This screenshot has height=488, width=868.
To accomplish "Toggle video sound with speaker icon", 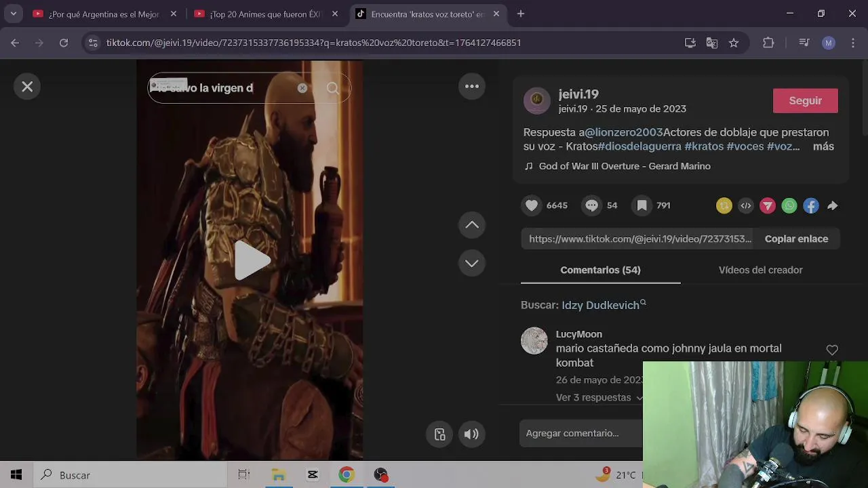I will point(471,434).
